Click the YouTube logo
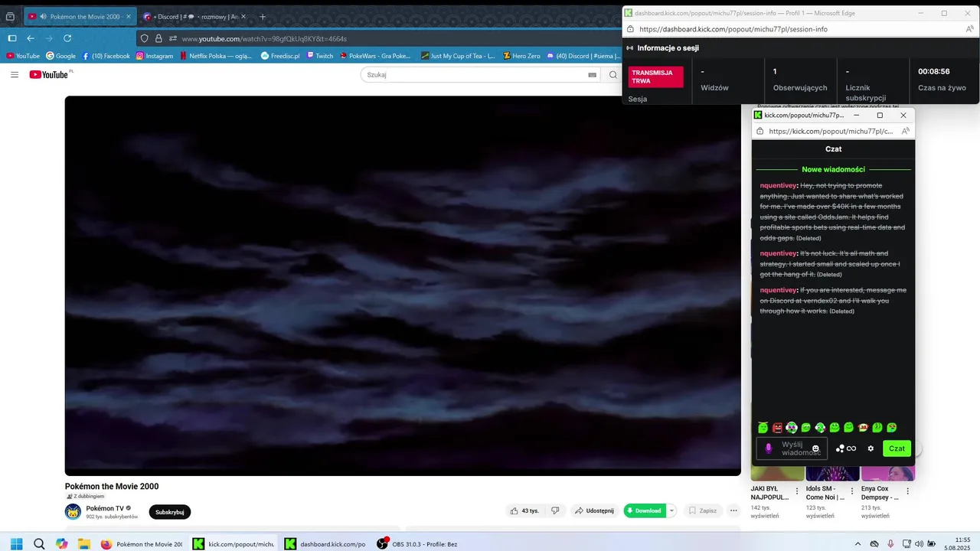The width and height of the screenshot is (980, 551). pos(51,74)
